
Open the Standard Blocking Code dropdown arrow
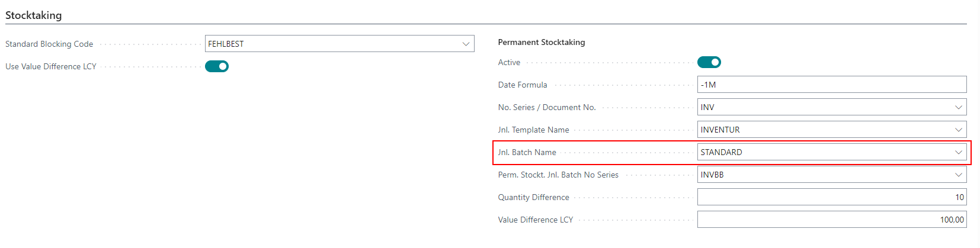point(466,44)
